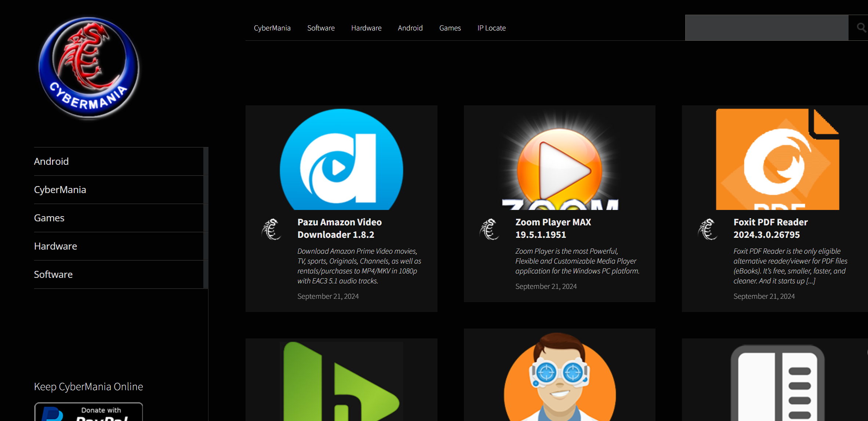
Task: Click the date under Foxit PDF Reader
Action: point(764,296)
